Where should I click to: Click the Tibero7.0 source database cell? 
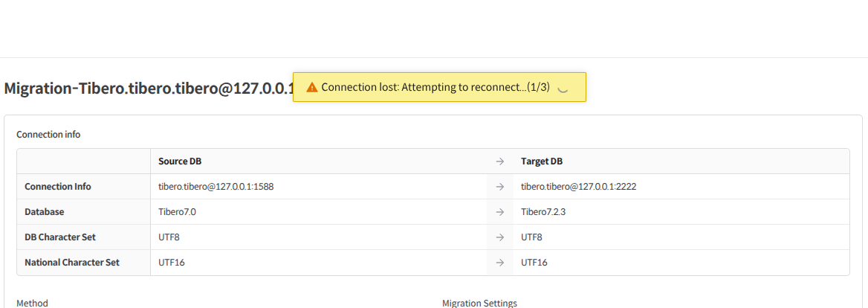pos(177,212)
